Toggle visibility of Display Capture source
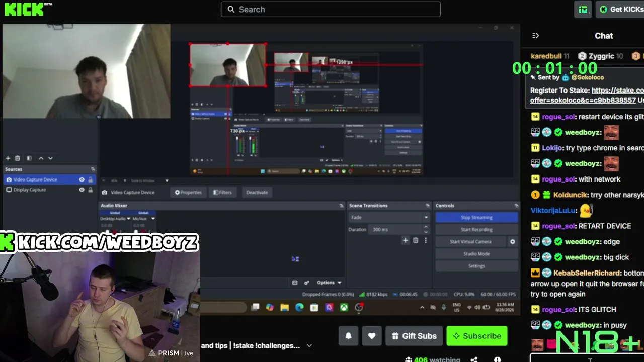The height and width of the screenshot is (362, 644). 82,190
